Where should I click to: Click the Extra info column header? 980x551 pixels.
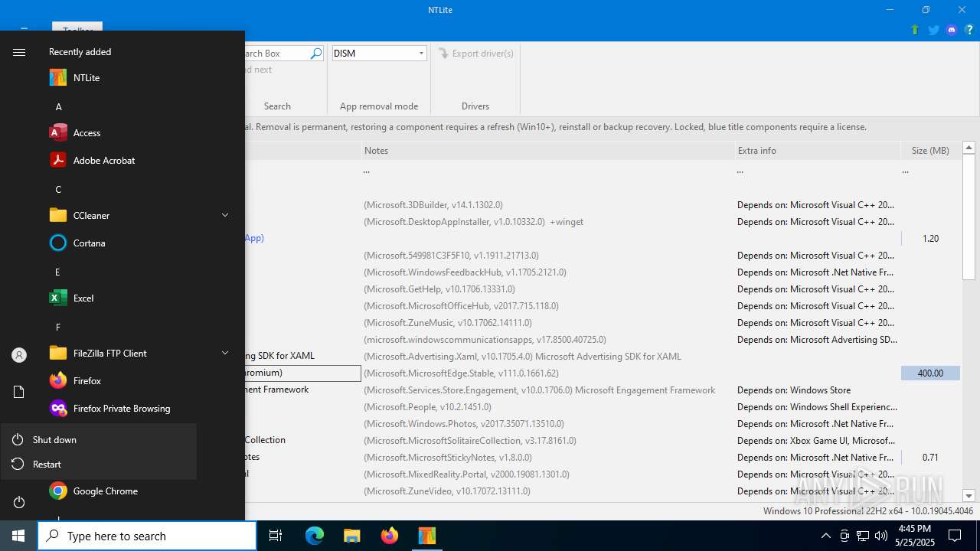818,151
